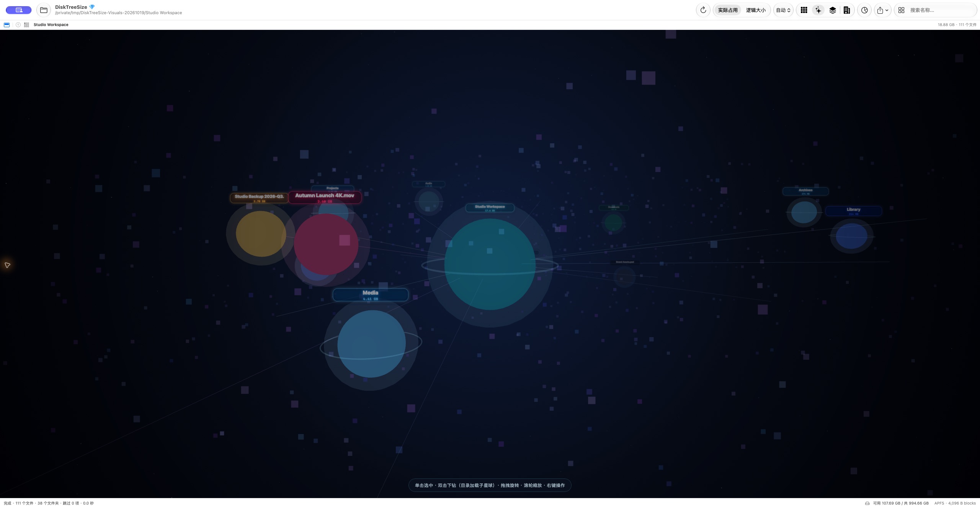Toggle size mode to 逻辑大小
The image size is (980, 508).
pyautogui.click(x=756, y=10)
